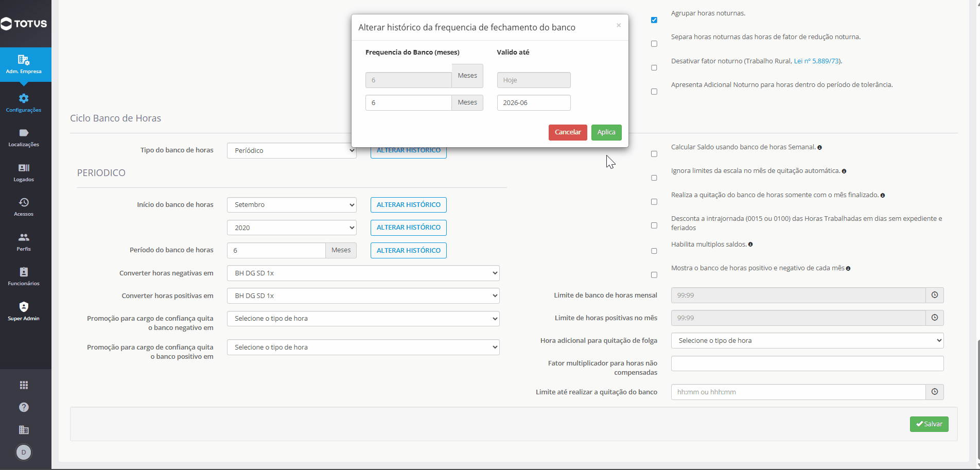Click the help question mark icon
The height and width of the screenshot is (470, 980).
[x=24, y=407]
